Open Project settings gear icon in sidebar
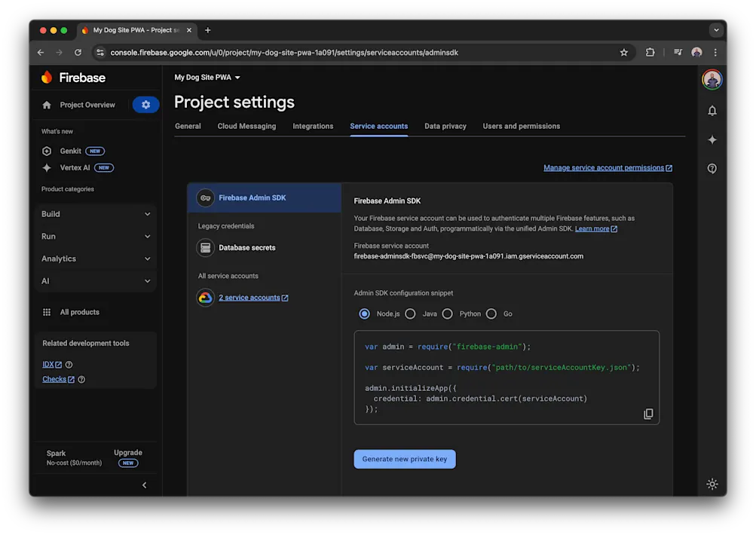 click(145, 104)
